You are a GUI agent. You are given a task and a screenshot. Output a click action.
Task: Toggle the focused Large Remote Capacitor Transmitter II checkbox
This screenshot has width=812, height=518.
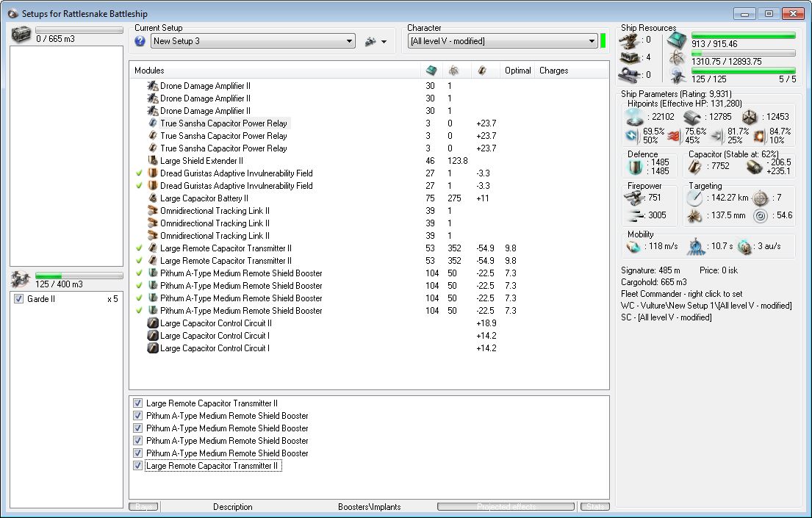pyautogui.click(x=137, y=466)
